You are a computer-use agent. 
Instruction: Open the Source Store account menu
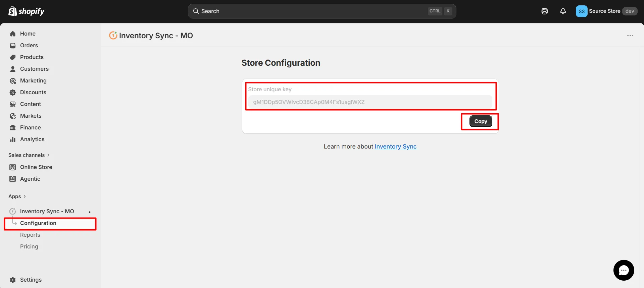click(606, 11)
